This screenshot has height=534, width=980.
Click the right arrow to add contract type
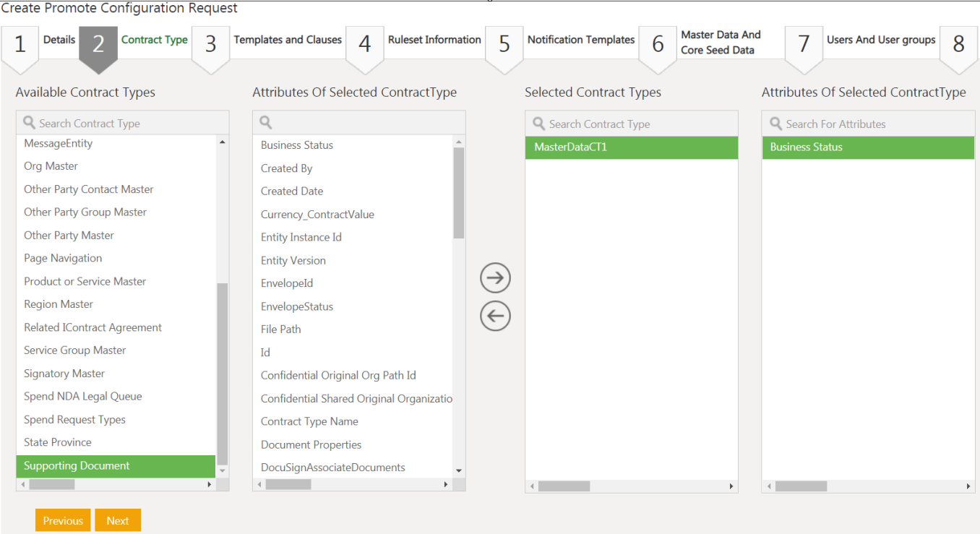[x=495, y=278]
